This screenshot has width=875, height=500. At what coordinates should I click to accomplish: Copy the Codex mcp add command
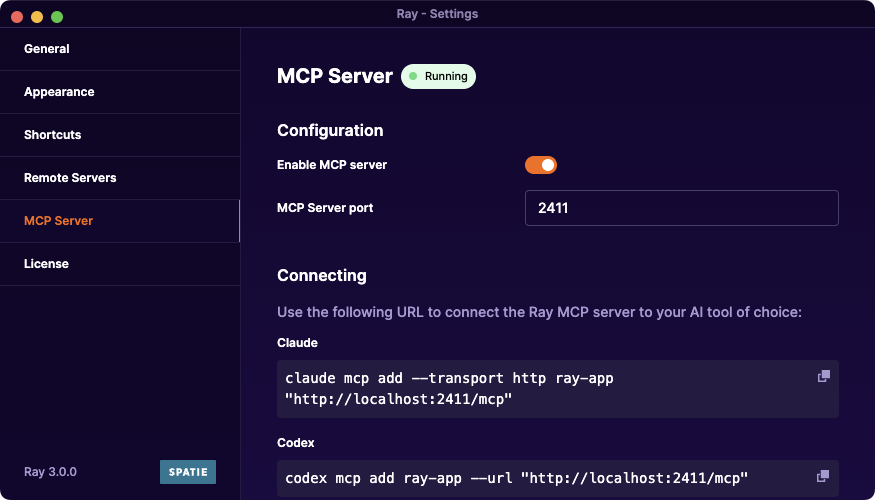(823, 476)
